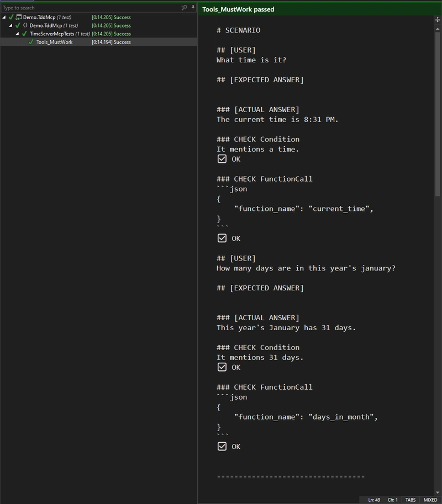Click the split-view plus icon above the scrollbar
Viewport: 442px width, 504px height.
click(x=438, y=20)
